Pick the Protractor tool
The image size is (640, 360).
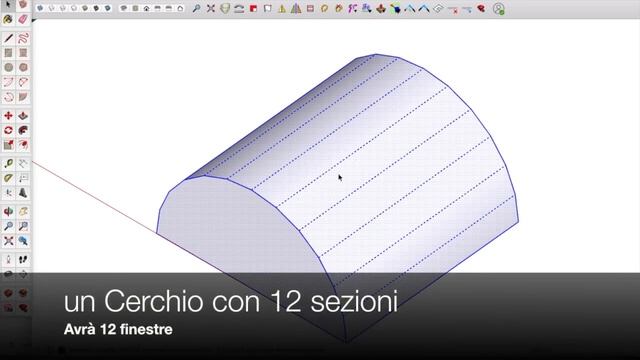click(x=9, y=178)
